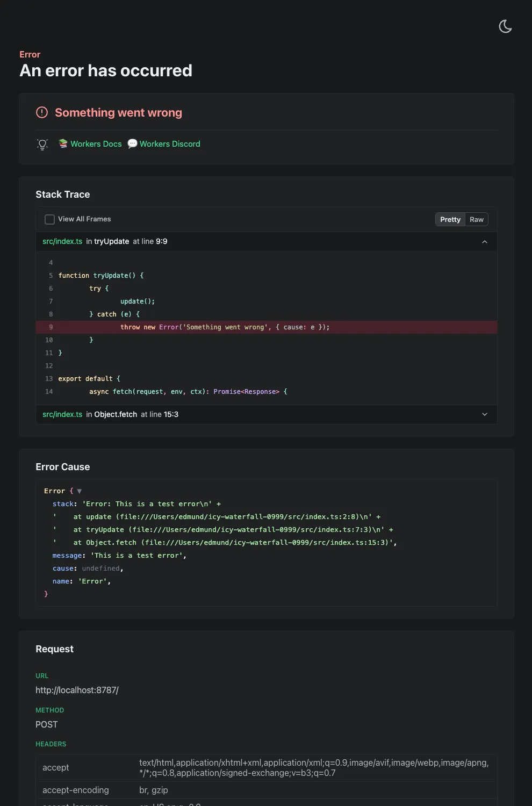Image resolution: width=532 pixels, height=806 pixels.
Task: Click src/index.ts in the Object.fetch frame
Action: [62, 414]
